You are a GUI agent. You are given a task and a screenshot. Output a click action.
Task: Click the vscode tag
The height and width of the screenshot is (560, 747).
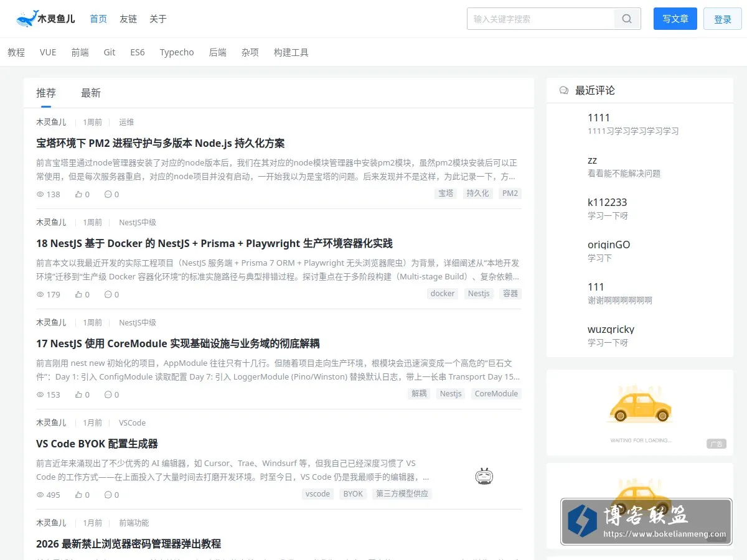pos(318,494)
